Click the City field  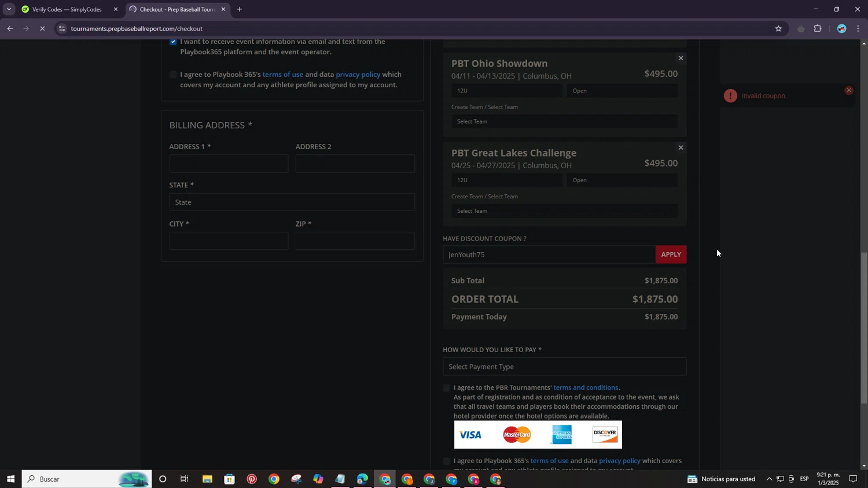click(x=229, y=241)
